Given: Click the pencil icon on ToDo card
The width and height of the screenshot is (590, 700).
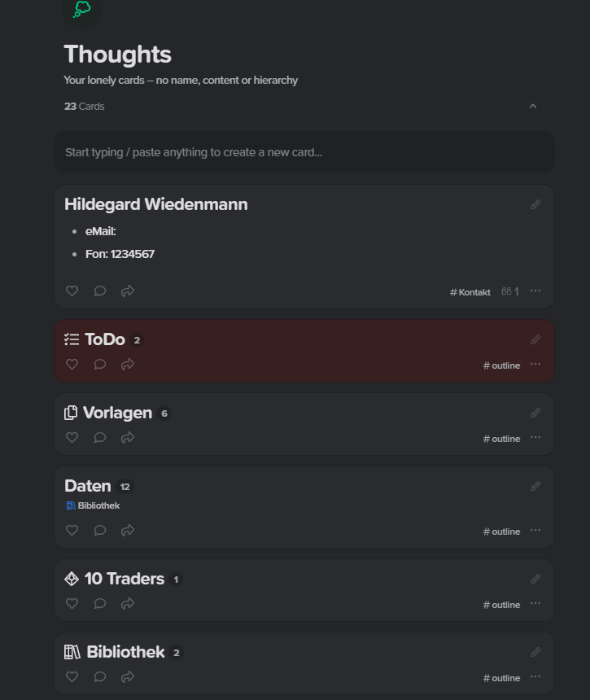Looking at the screenshot, I should coord(535,339).
